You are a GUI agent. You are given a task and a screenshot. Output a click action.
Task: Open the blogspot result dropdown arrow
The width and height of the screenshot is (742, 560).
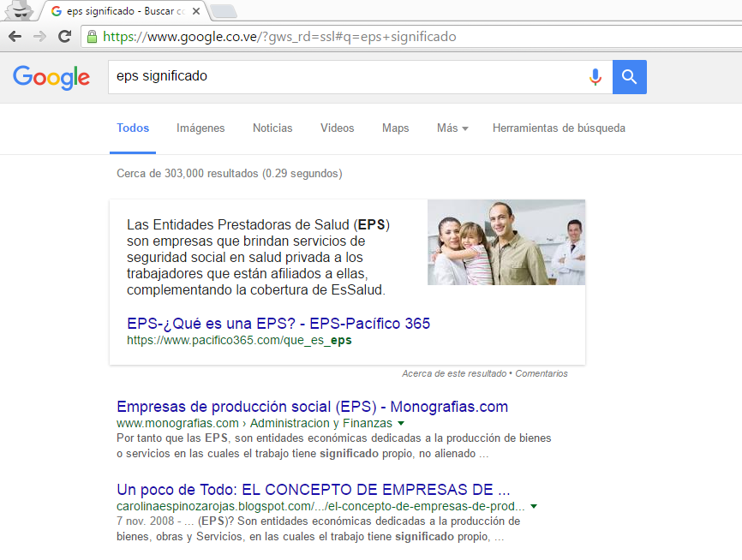[535, 507]
